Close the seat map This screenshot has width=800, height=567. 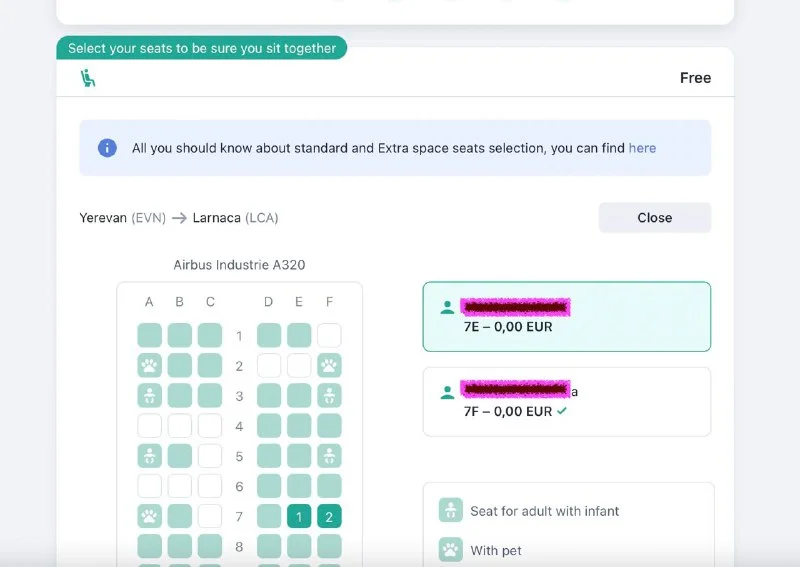[654, 218]
